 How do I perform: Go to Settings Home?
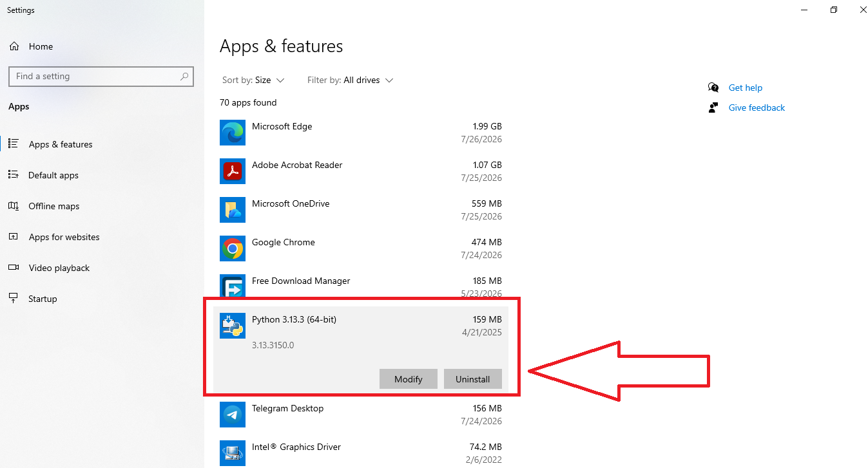pos(41,46)
